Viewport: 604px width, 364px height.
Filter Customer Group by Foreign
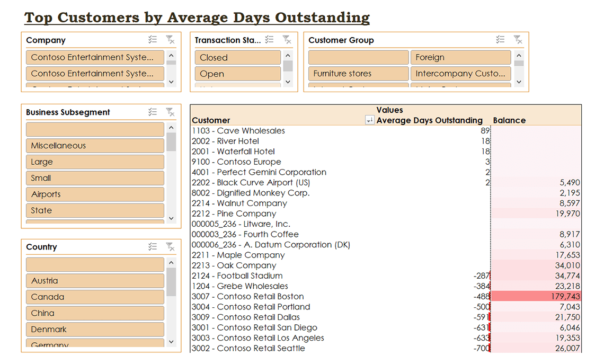coord(461,57)
